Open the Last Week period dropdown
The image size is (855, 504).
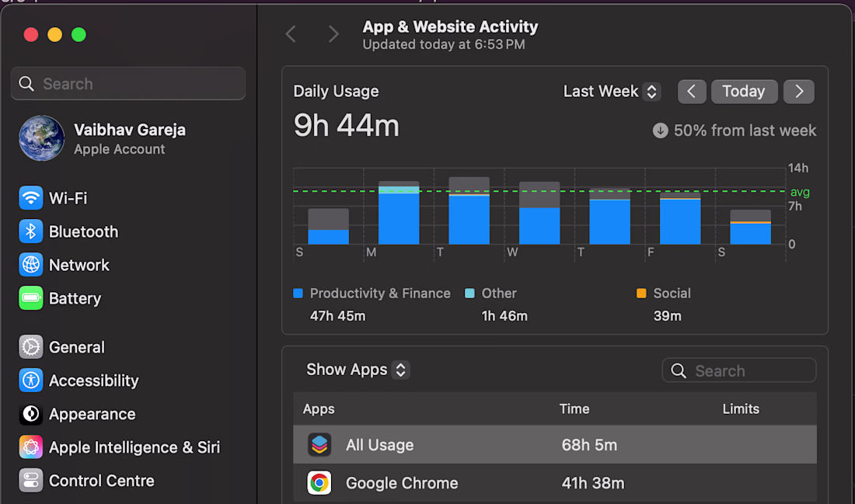[612, 92]
